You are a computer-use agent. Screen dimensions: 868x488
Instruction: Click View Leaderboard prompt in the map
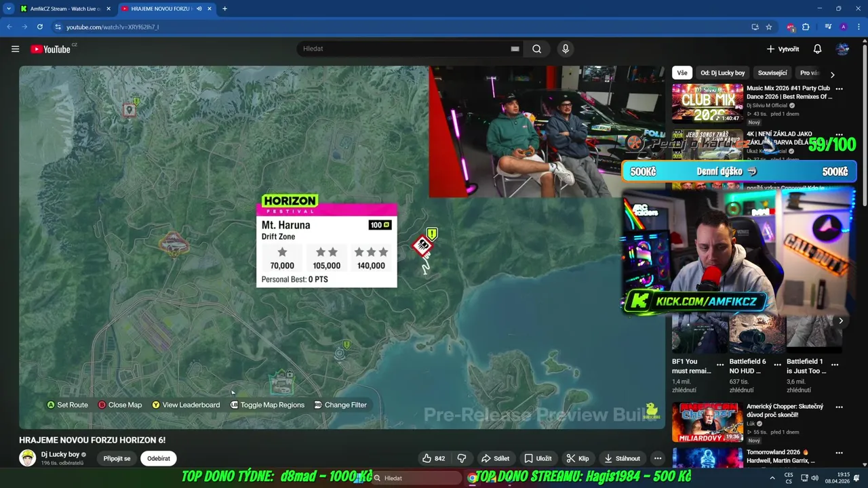tap(186, 405)
